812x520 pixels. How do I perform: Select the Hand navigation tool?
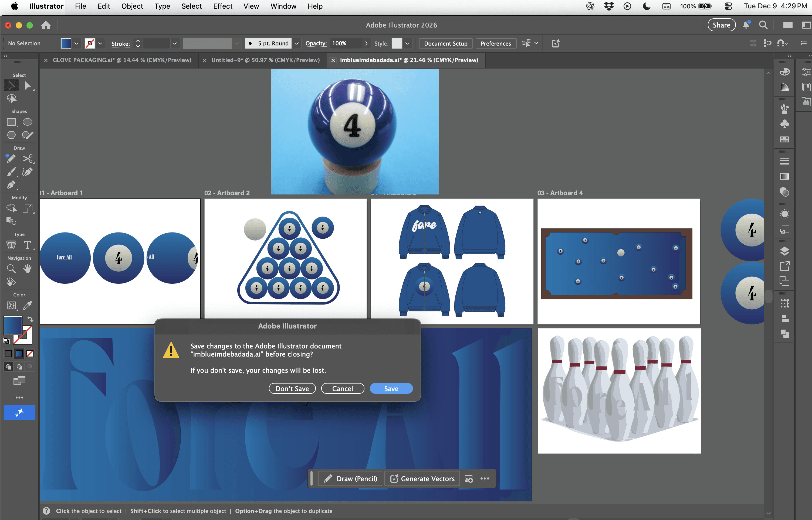(x=27, y=269)
